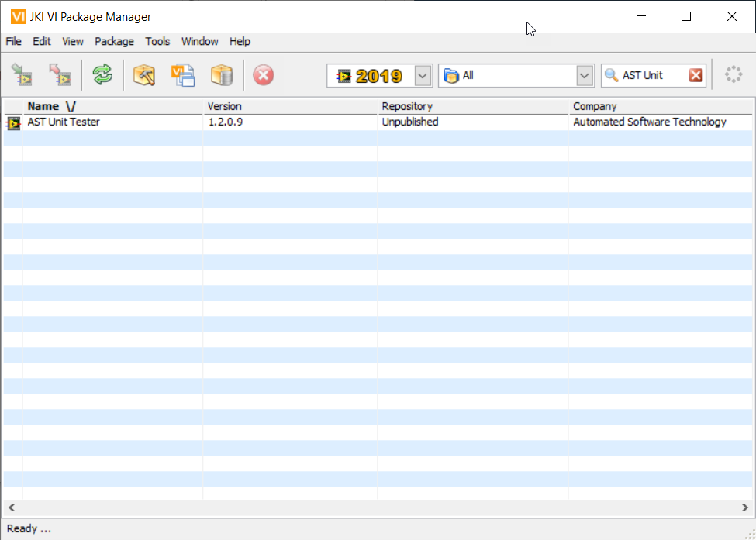Click the window resize grip corner
756x540 pixels.
751,534
